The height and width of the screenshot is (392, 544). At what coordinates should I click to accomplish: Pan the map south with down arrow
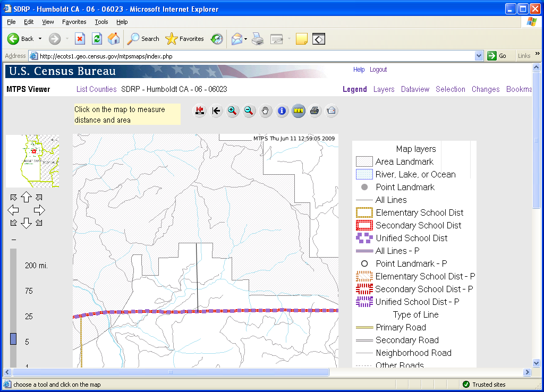point(26,223)
